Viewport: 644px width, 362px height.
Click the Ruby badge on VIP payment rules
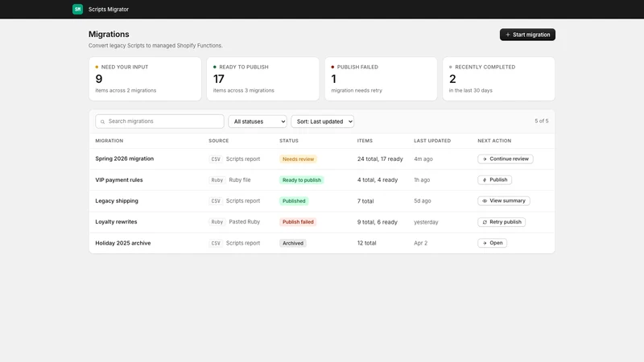coord(217,180)
